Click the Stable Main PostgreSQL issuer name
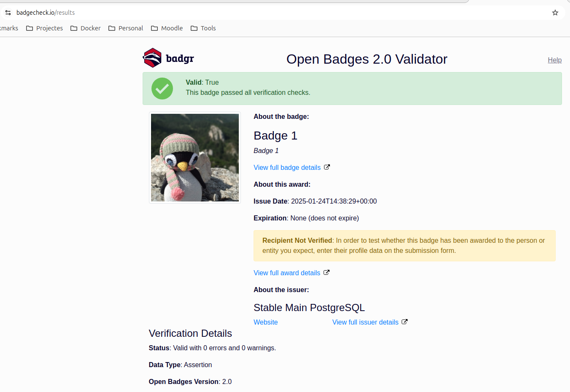 (x=309, y=308)
